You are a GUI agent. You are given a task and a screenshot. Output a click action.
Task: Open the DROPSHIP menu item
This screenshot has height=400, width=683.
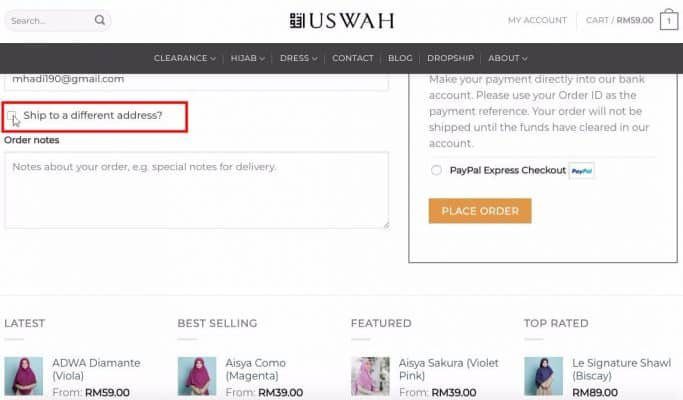coord(450,58)
